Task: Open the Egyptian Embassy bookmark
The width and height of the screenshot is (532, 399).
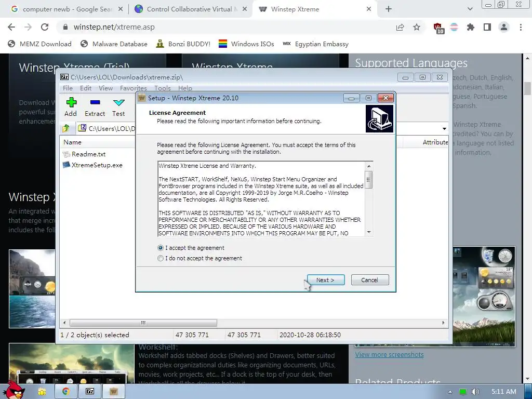Action: coord(315,44)
